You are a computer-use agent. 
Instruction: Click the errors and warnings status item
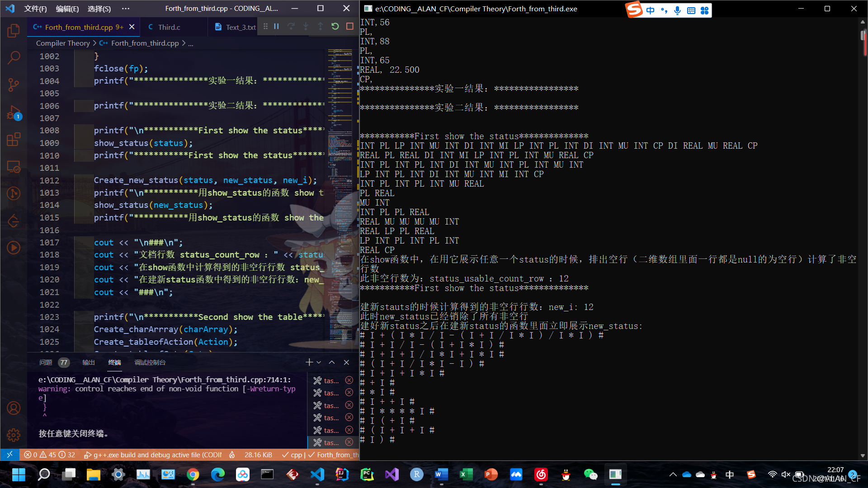(50, 455)
